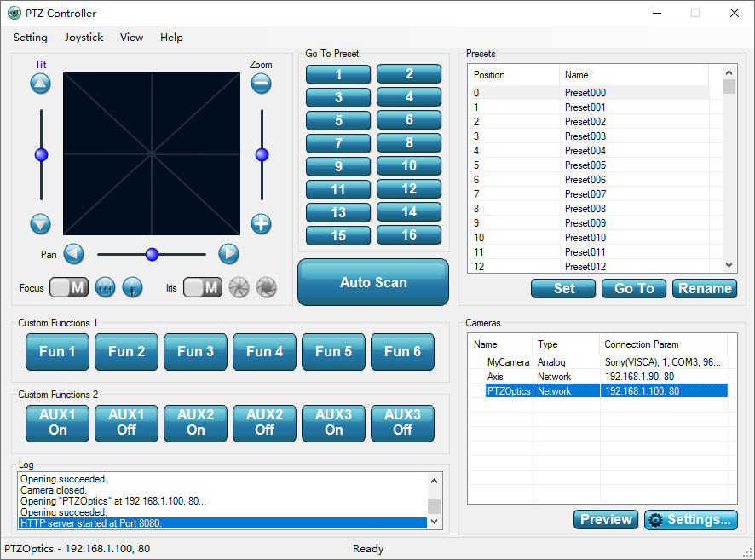Open the Setting menu

31,38
